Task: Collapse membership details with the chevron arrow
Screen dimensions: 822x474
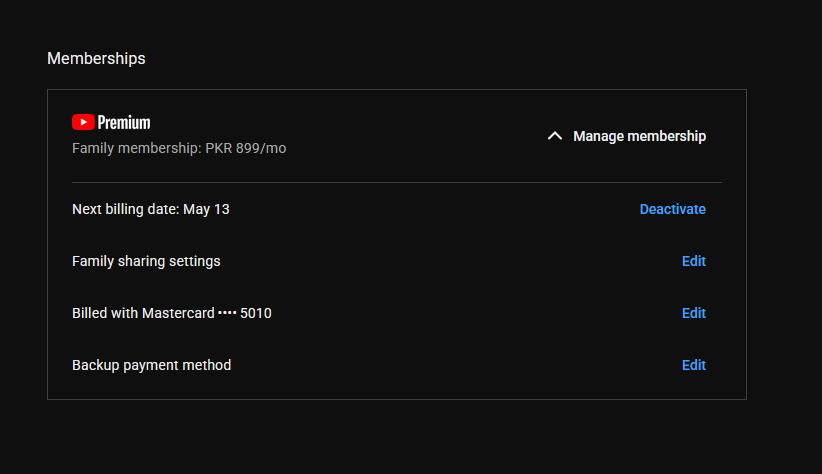Action: point(555,136)
